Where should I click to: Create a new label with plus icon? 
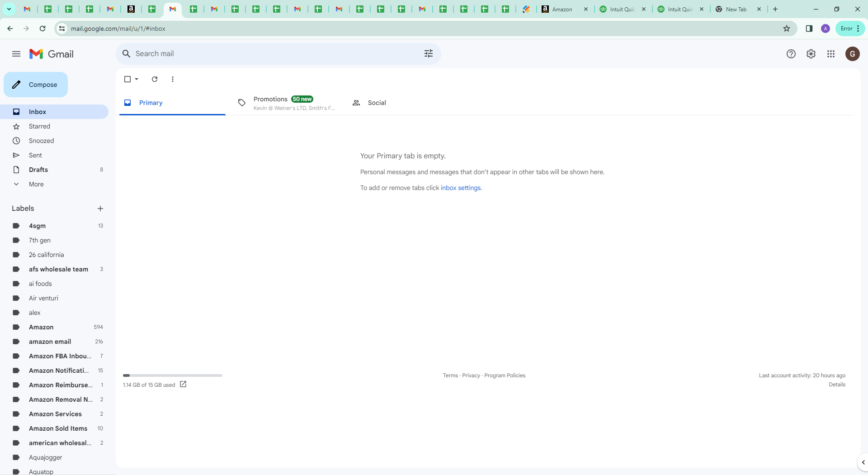(100, 209)
